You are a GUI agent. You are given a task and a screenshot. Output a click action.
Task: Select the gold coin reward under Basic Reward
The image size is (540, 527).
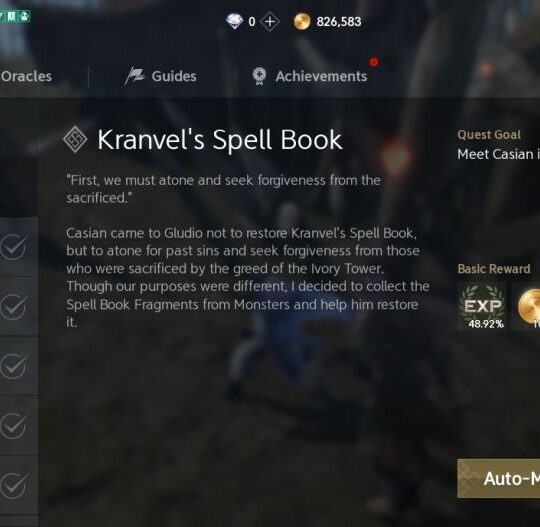529,307
